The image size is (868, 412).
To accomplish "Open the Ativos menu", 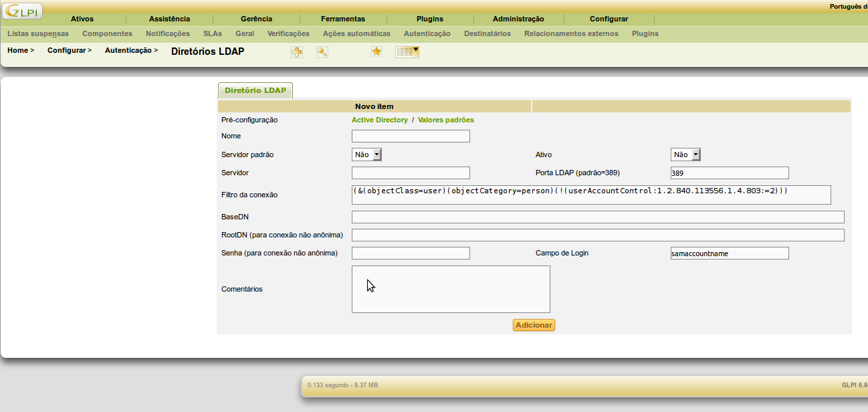I will 82,19.
